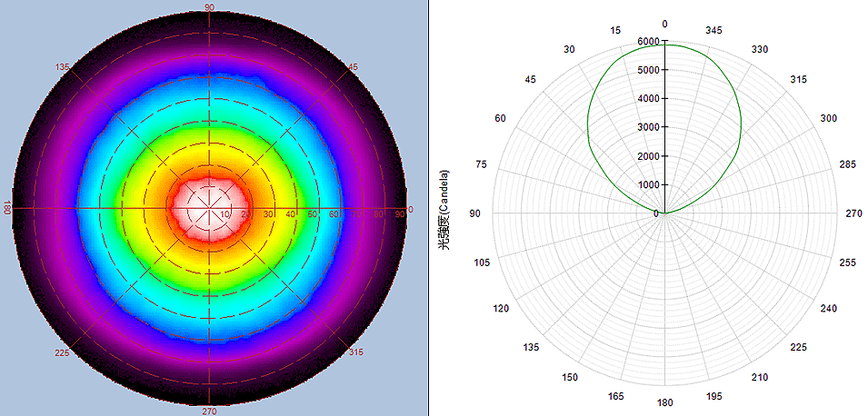The image size is (868, 416).
Task: Click the 240 degree angle label
Action: pyautogui.click(x=828, y=309)
